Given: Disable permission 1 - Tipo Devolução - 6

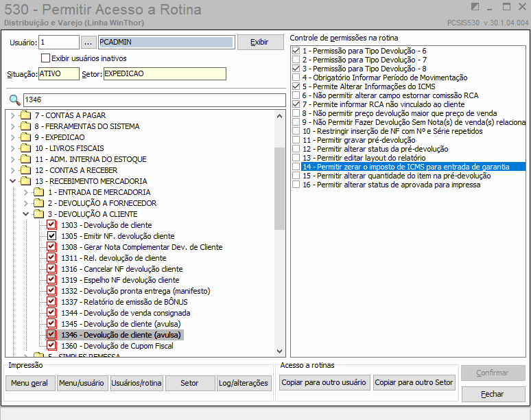Looking at the screenshot, I should 296,51.
